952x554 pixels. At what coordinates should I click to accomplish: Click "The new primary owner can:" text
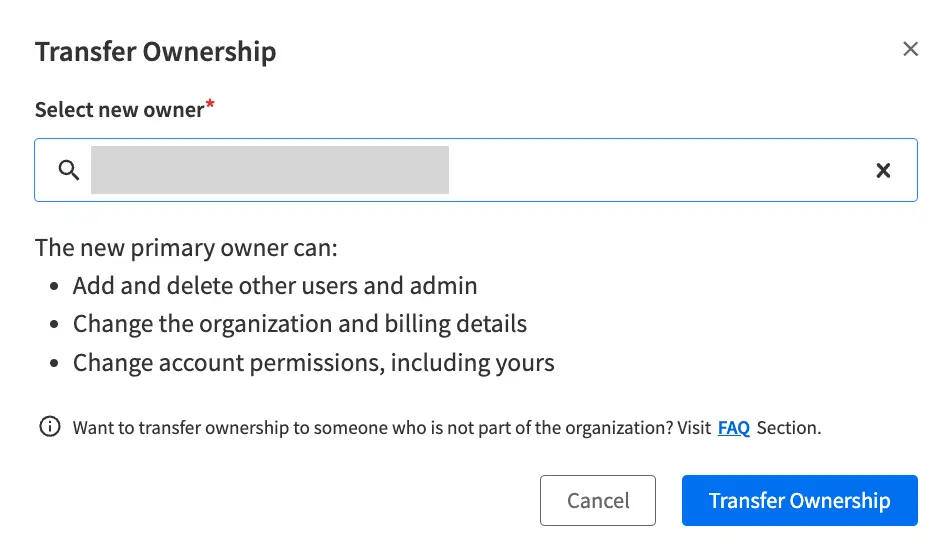186,248
